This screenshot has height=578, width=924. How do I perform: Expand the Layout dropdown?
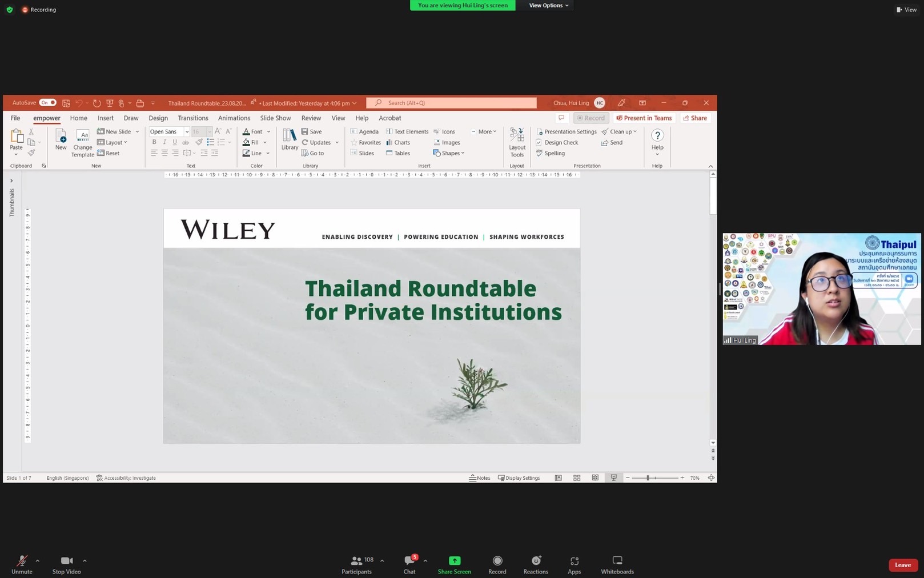(126, 142)
